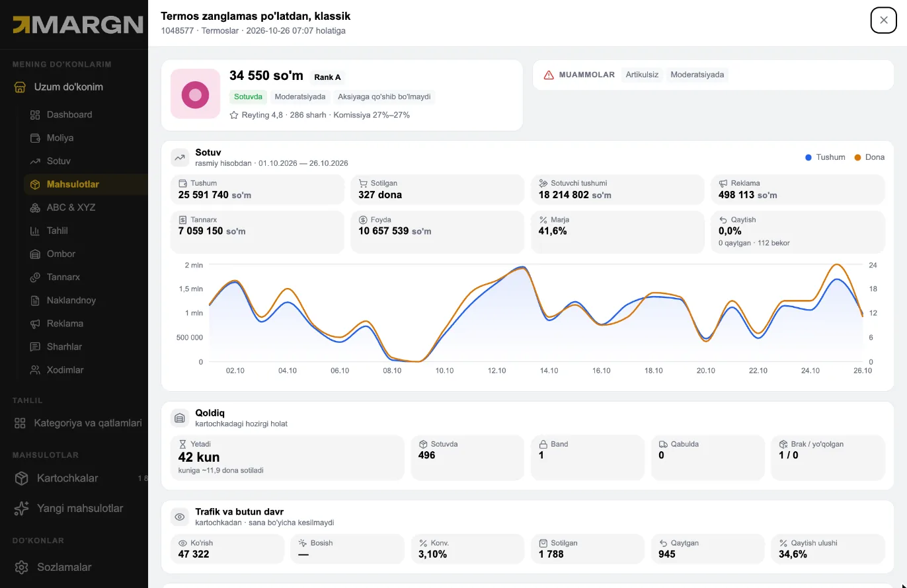Click Aksiyaga qo'shib bo'lmaydi tag
907x588 pixels.
coord(384,96)
